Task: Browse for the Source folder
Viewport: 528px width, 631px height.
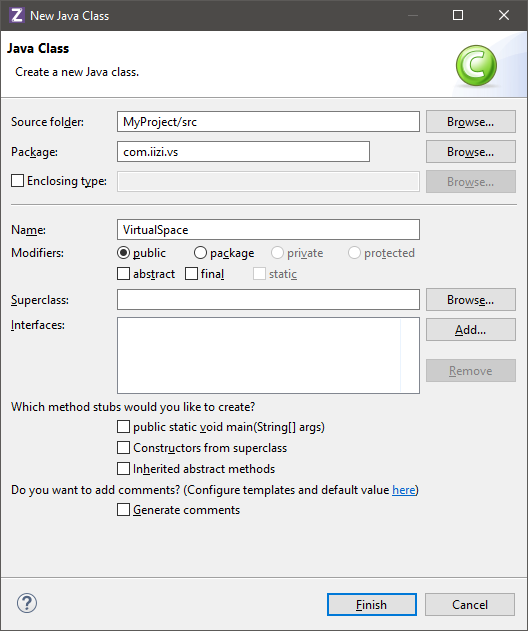Action: coord(470,122)
